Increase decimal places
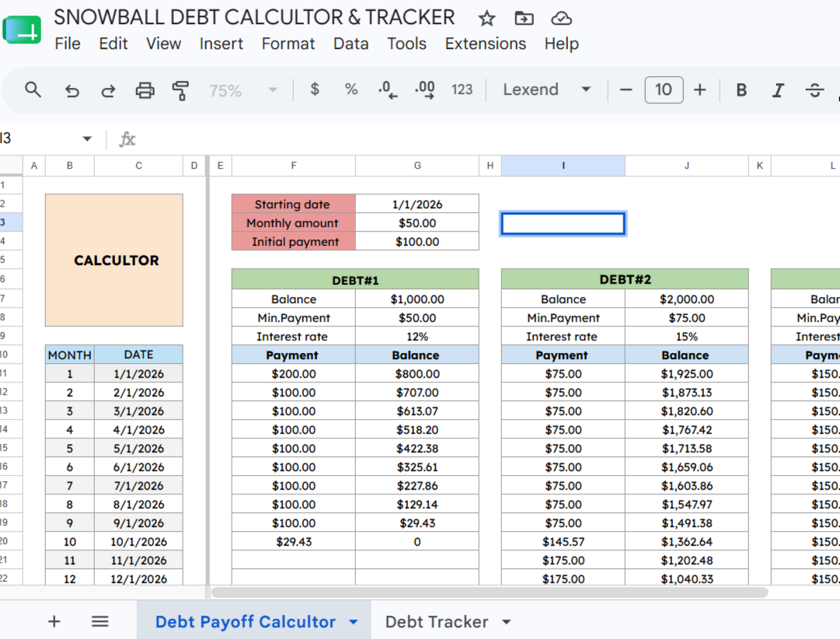This screenshot has height=639, width=840. (425, 89)
